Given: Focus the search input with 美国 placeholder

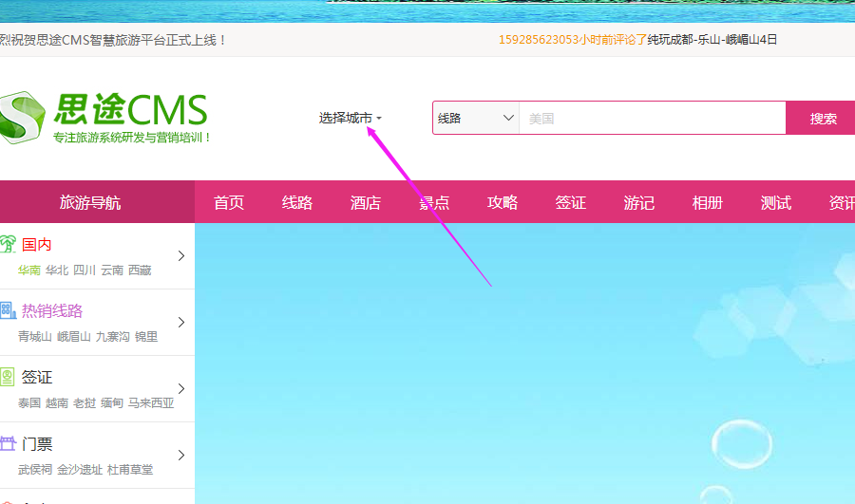Looking at the screenshot, I should (x=652, y=119).
